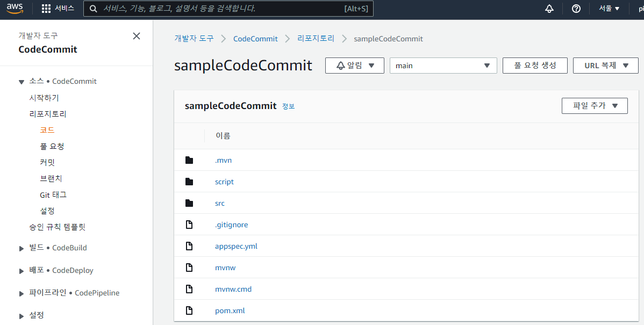Expand the bottom 설정 section

22,316
